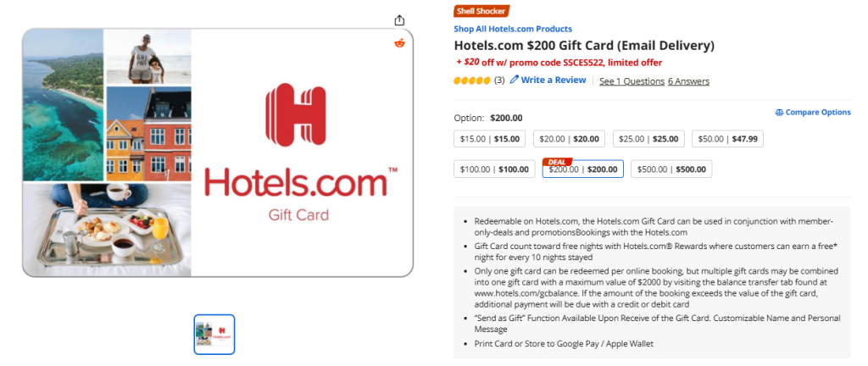This screenshot has width=868, height=366.
Task: View the 6 Answers link
Action: 688,81
